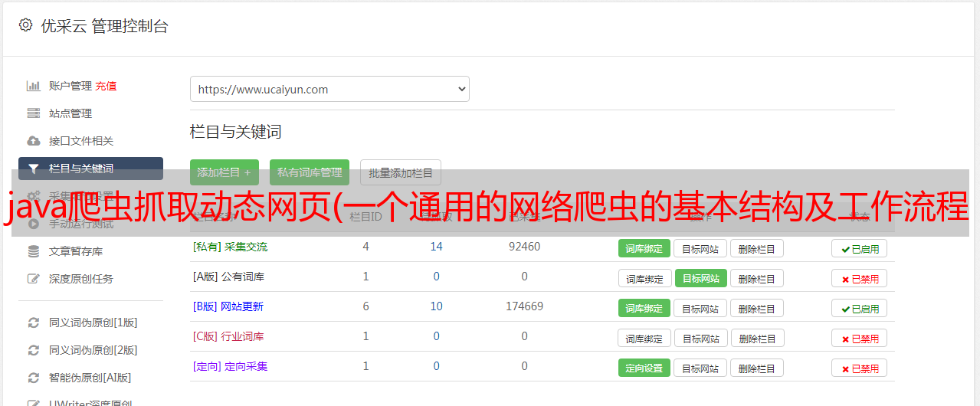The image size is (980, 406).
Task: Open the site URL dropdown
Action: point(329,89)
